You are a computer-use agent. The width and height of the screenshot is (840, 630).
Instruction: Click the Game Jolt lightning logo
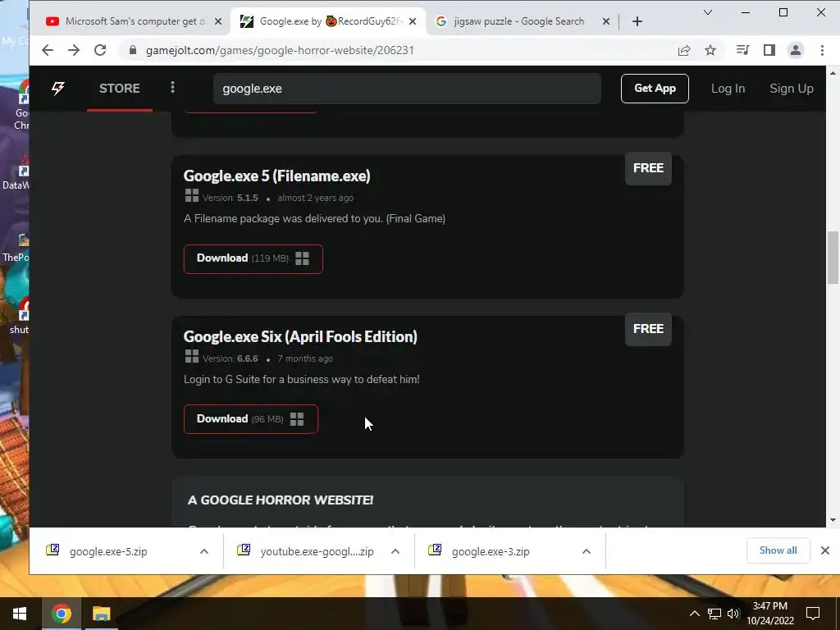(58, 89)
